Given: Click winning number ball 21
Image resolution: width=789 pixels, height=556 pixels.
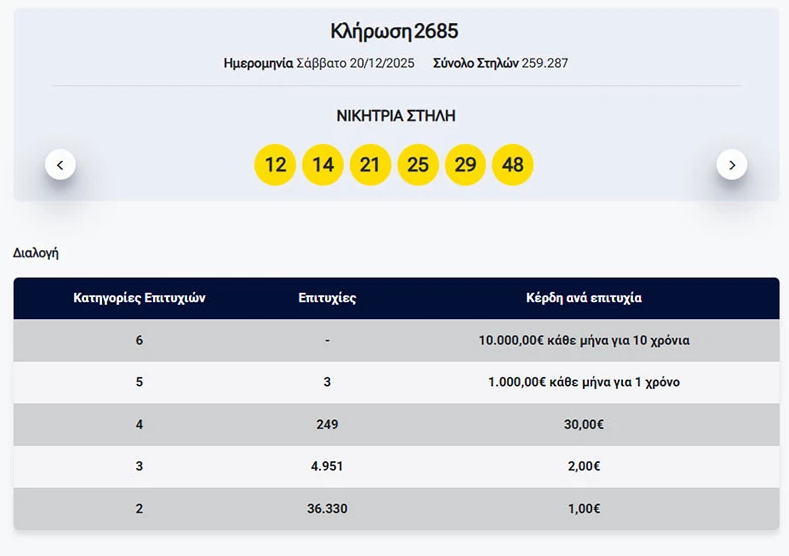Looking at the screenshot, I should pos(370,165).
